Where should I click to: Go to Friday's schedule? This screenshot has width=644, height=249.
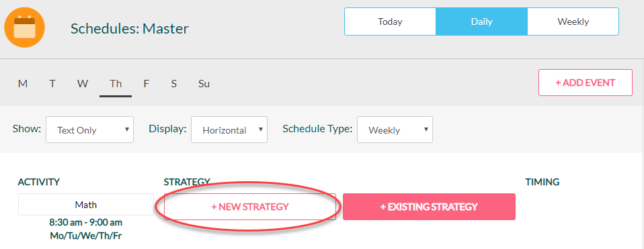(x=147, y=84)
